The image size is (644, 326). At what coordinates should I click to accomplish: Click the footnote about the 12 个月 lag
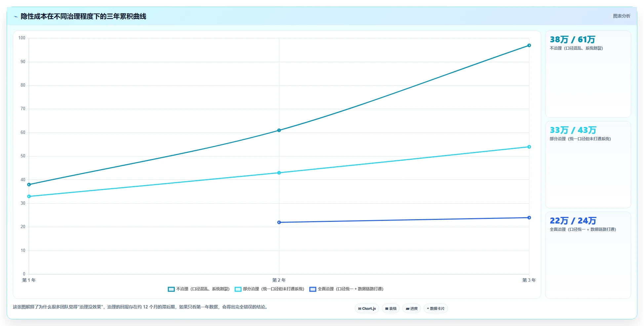141,307
